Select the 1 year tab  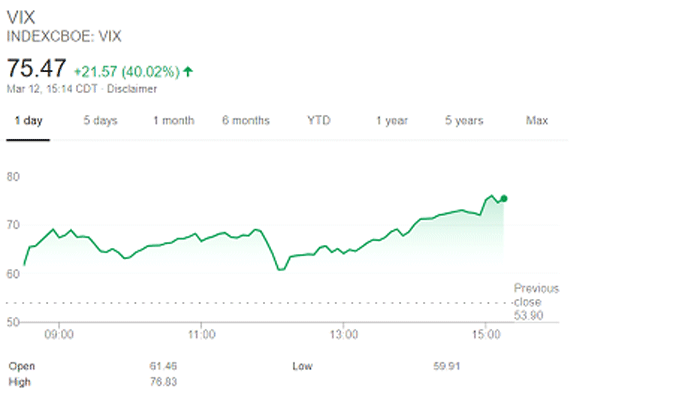392,121
